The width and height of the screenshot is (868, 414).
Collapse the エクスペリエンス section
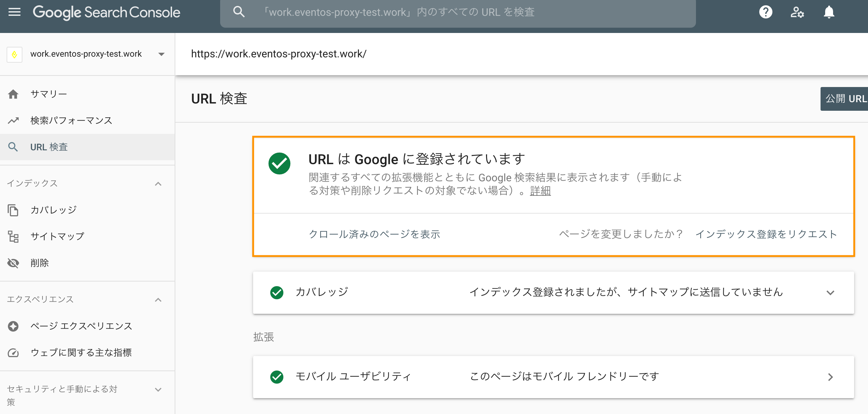click(158, 300)
